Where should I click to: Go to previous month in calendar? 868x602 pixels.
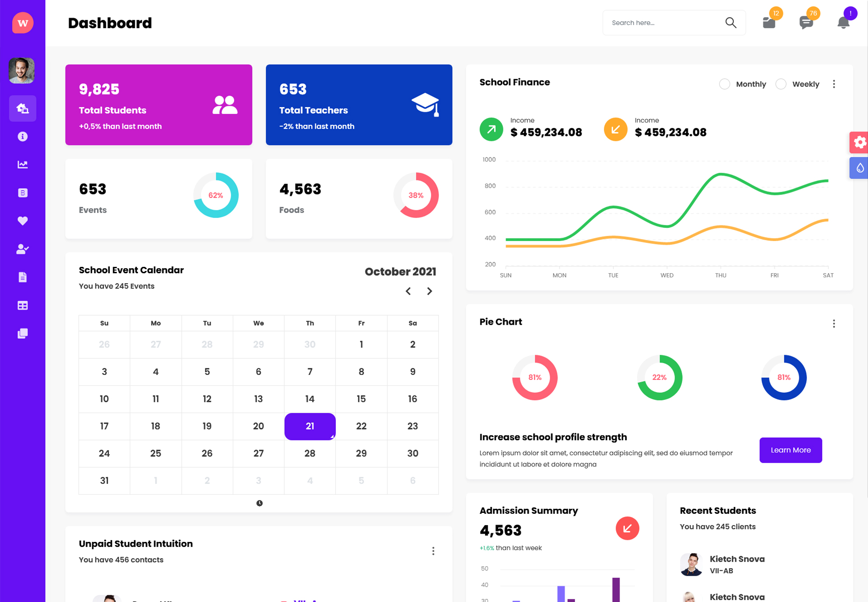tap(408, 291)
